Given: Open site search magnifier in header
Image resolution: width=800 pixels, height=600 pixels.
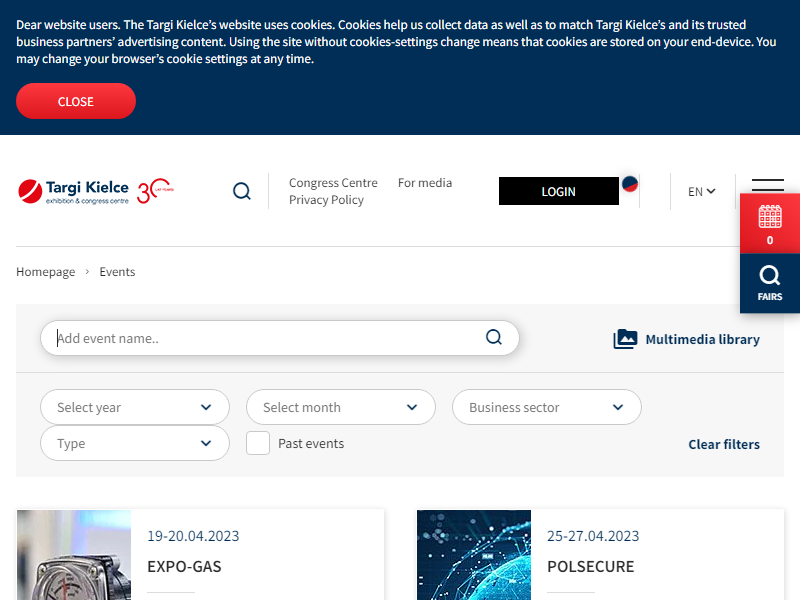Looking at the screenshot, I should (242, 191).
